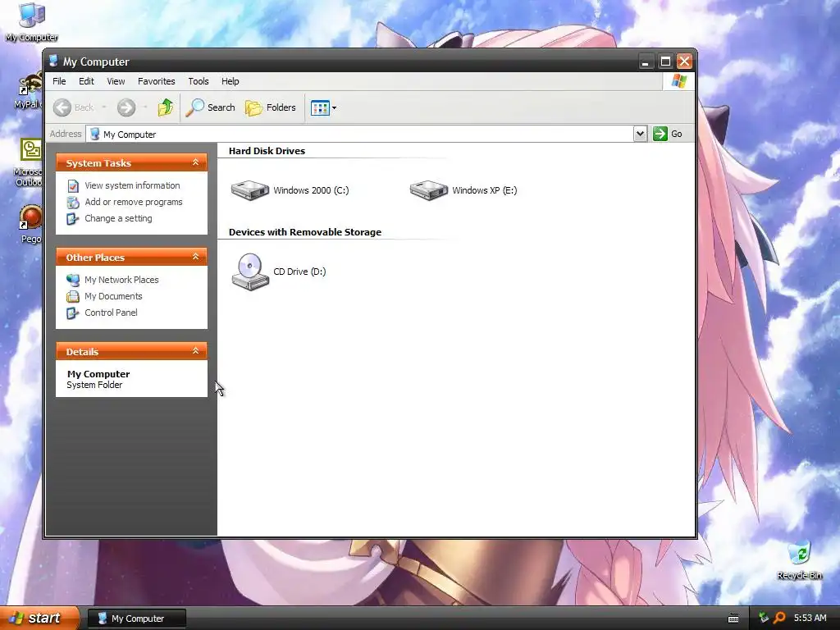
Task: Click the taskbar clock 5:53 AM
Action: click(810, 619)
